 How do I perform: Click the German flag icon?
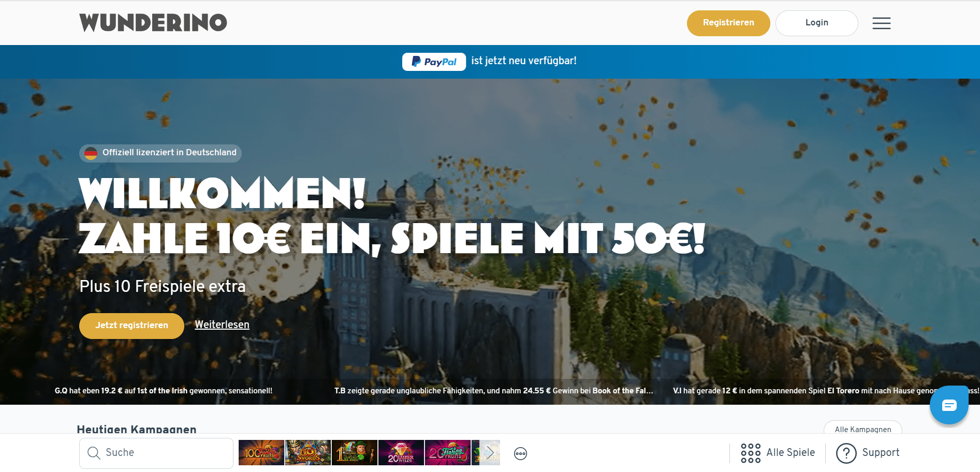pos(91,153)
